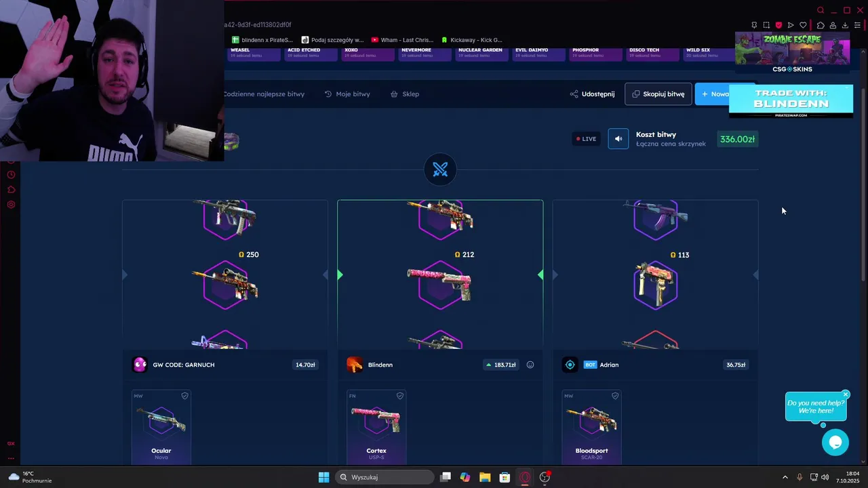Open the blindenn x PirateS bookmark

point(262,40)
